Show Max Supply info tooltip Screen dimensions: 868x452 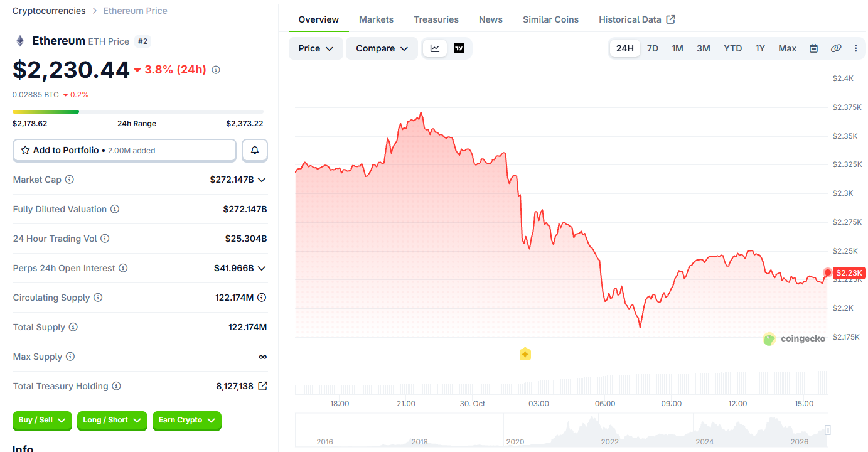point(70,357)
